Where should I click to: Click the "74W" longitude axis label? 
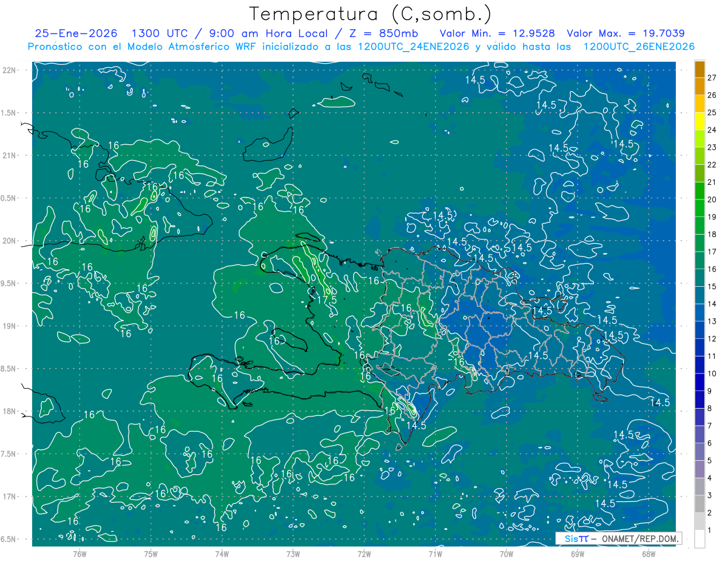(x=222, y=554)
